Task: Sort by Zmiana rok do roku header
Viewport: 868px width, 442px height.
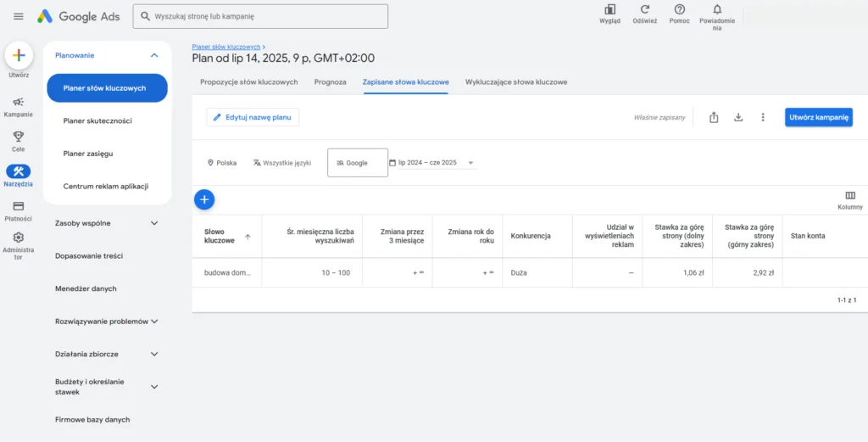Action: (470, 236)
